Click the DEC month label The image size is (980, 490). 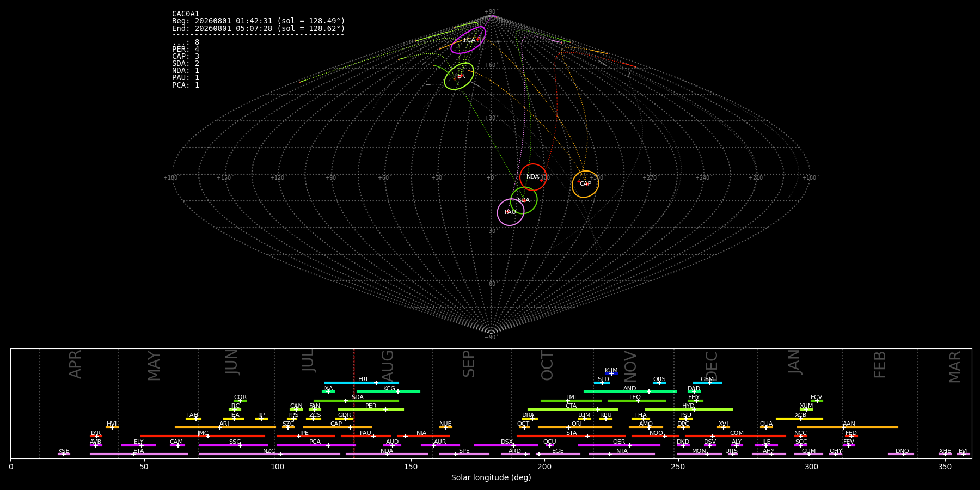coord(712,366)
